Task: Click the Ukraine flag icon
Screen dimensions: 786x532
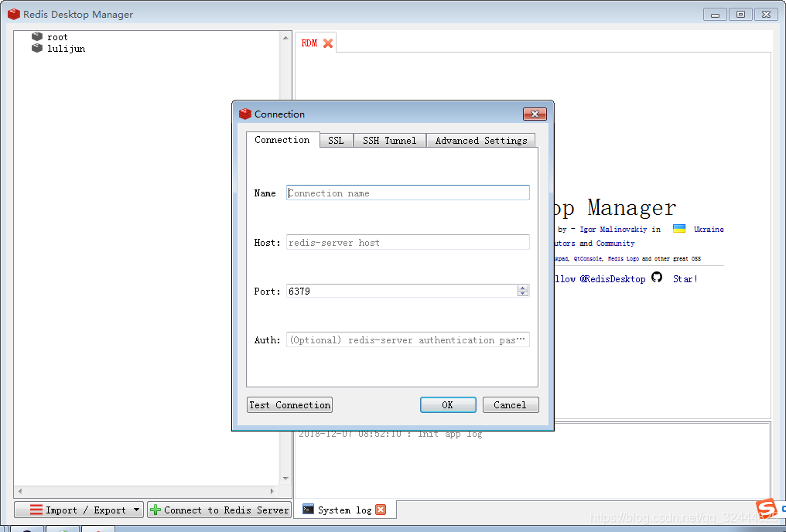Action: click(x=679, y=228)
